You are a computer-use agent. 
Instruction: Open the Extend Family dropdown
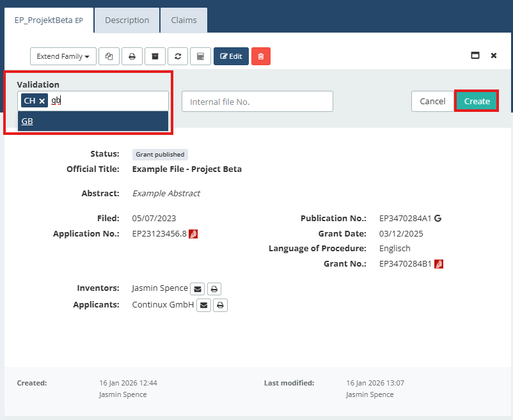(63, 56)
